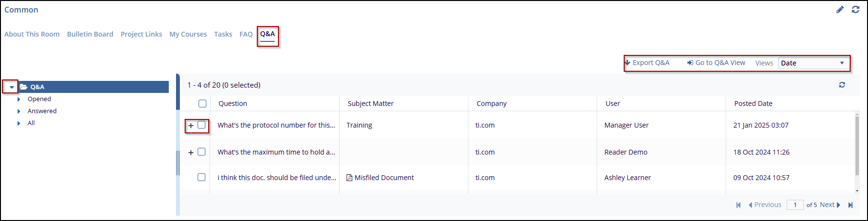
Task: Expand the maximum time question row
Action: [191, 153]
